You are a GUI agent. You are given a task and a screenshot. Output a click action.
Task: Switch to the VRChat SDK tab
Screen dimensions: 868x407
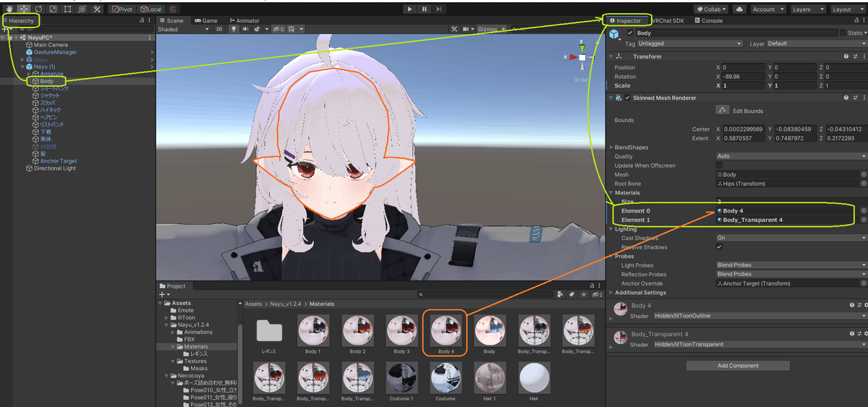point(668,21)
